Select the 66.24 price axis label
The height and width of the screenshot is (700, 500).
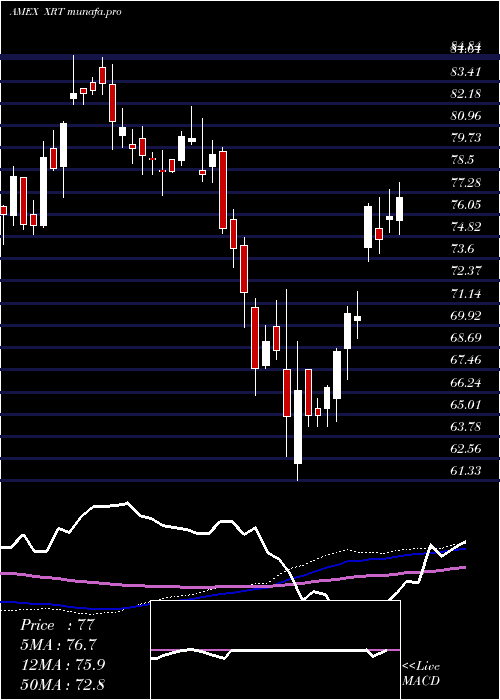coord(467,382)
